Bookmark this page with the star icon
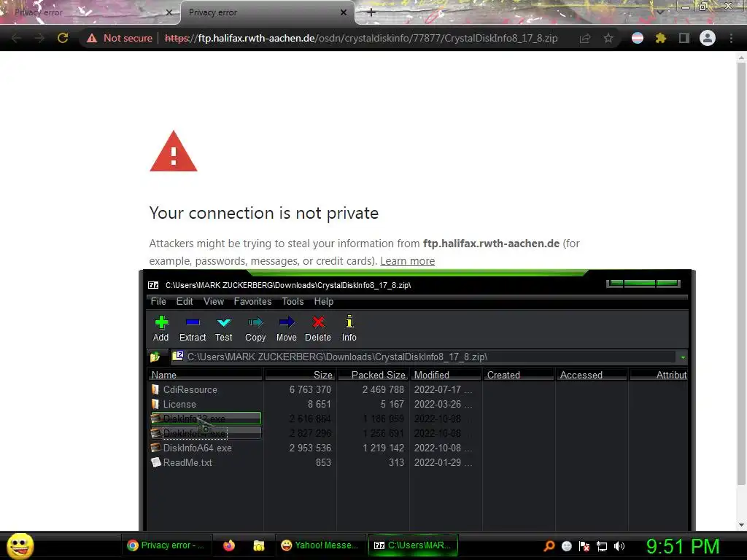The height and width of the screenshot is (560, 747). click(608, 38)
